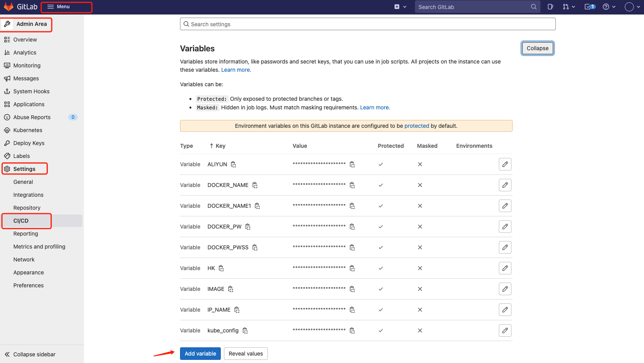
Task: Click the Reveal values button
Action: (x=246, y=354)
